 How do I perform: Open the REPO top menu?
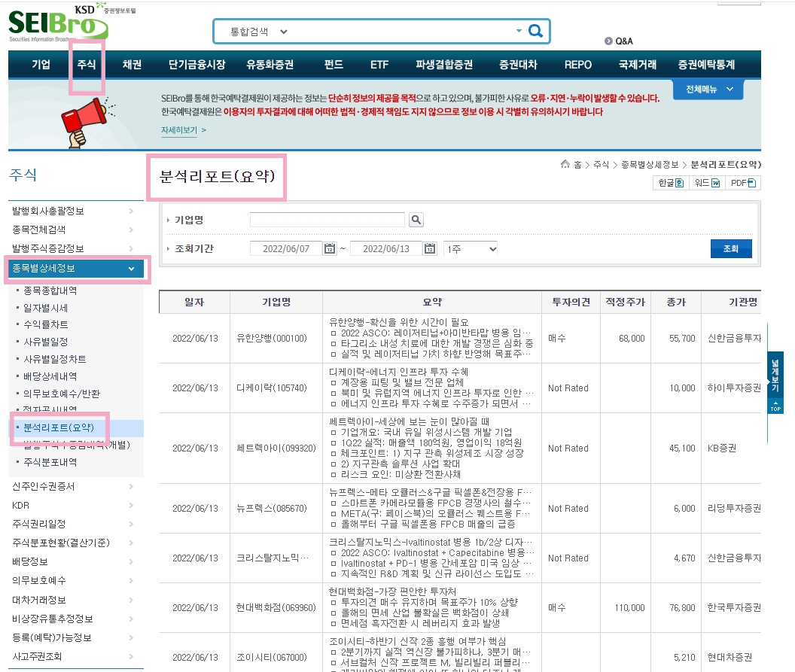(x=578, y=65)
